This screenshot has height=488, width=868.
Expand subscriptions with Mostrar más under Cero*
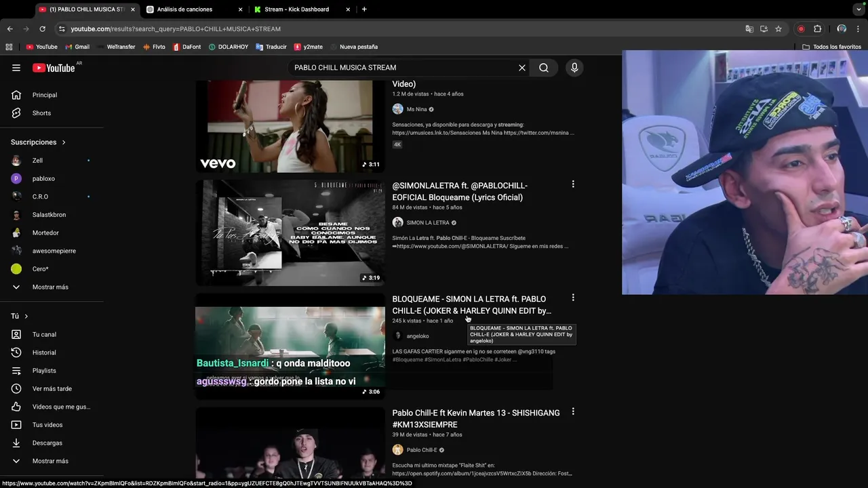coord(52,287)
